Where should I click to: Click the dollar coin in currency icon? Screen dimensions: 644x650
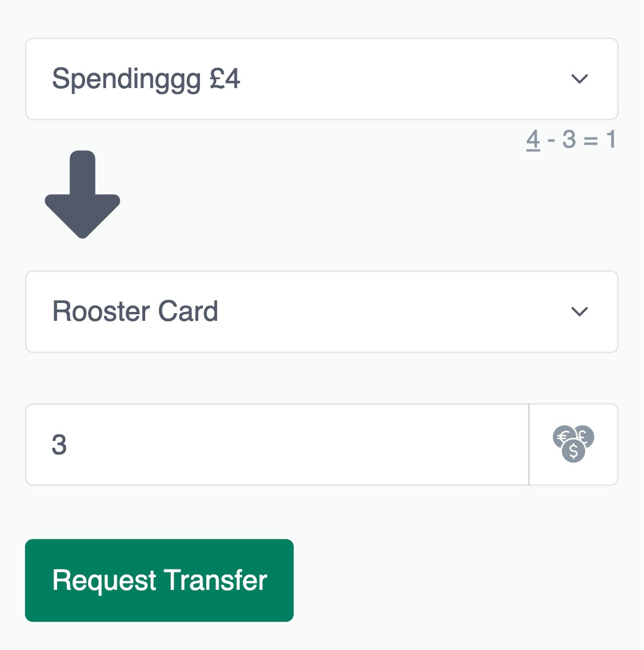pyautogui.click(x=573, y=451)
